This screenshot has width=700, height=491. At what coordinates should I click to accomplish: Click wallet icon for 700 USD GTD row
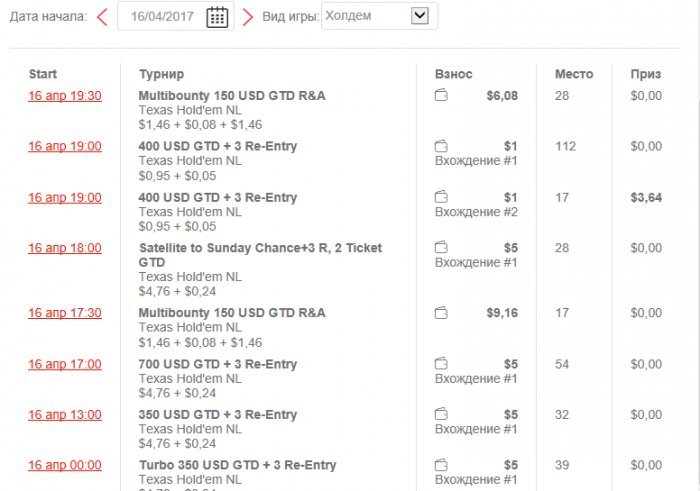point(441,364)
